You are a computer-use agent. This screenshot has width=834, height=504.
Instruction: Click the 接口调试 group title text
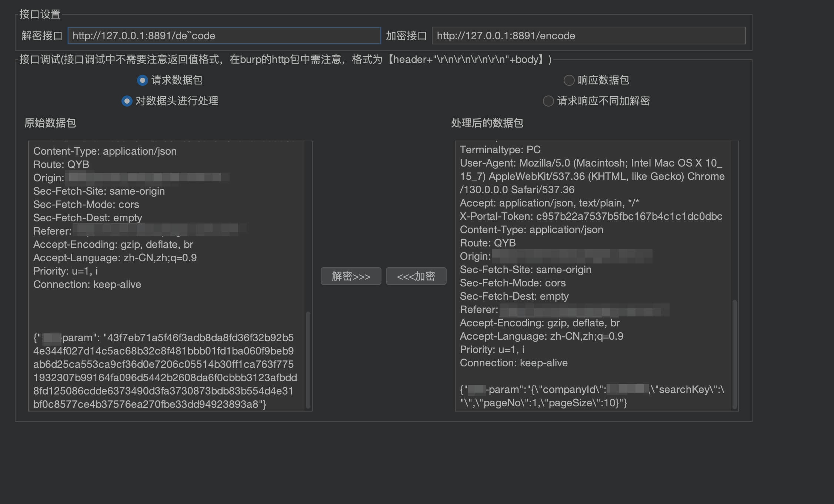coord(285,59)
